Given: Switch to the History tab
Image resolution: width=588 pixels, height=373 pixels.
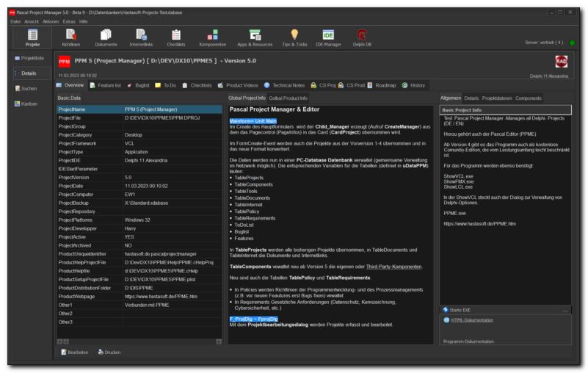Looking at the screenshot, I should click(413, 86).
